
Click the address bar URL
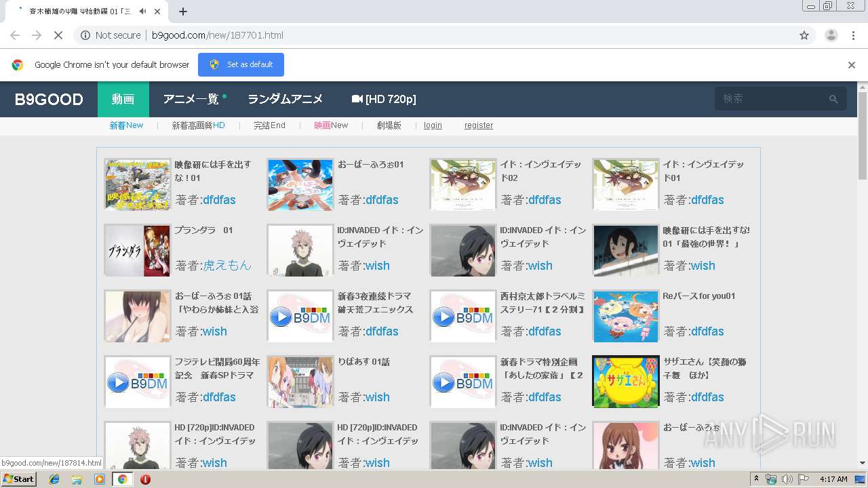pyautogui.click(x=218, y=35)
